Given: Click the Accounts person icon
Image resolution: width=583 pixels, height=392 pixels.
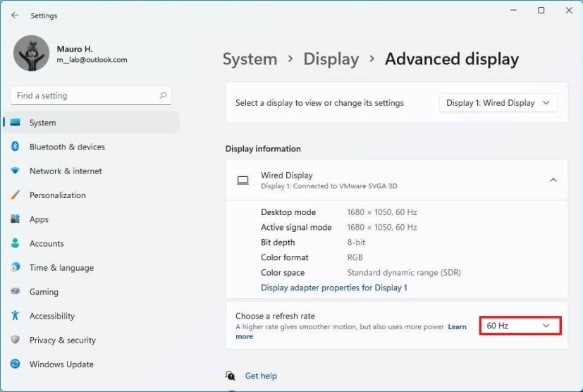Looking at the screenshot, I should click(15, 243).
